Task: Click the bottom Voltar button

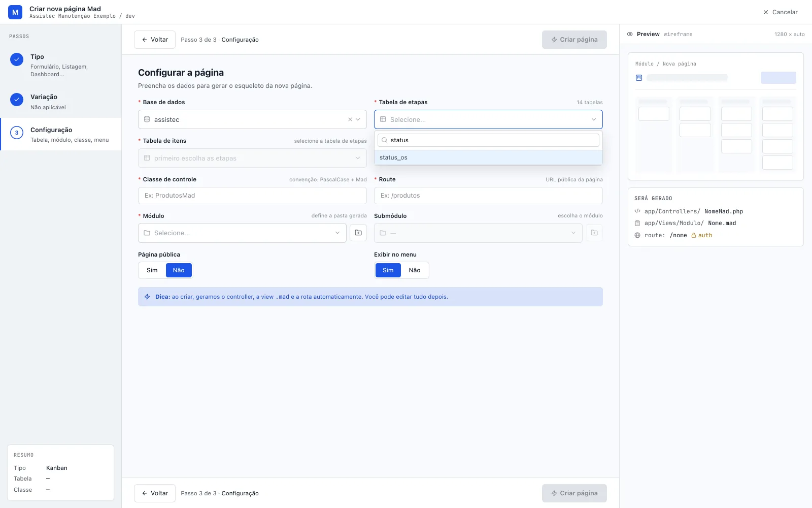Action: pyautogui.click(x=155, y=493)
